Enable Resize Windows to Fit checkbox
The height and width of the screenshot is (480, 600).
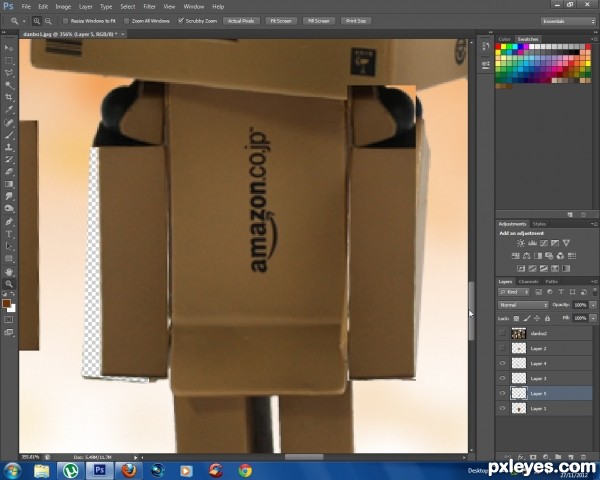tap(65, 21)
